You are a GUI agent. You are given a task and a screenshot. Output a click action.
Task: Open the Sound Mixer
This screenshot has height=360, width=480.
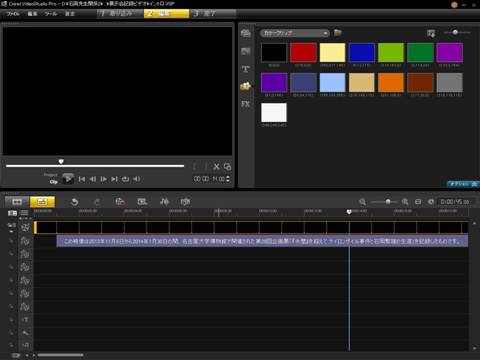(x=164, y=201)
